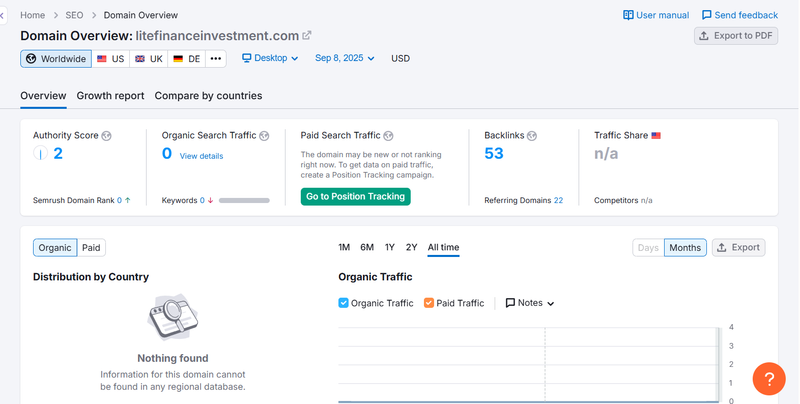Click the sidebar collapse arrow at top left
Screen dimensions: 800x404
(x=3, y=16)
